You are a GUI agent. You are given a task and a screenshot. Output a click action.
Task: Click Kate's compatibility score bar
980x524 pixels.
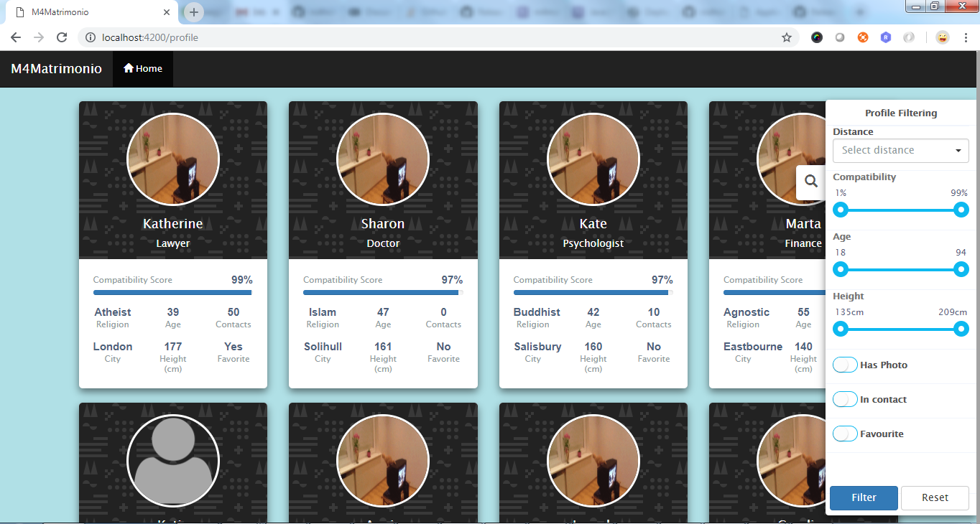pos(593,293)
